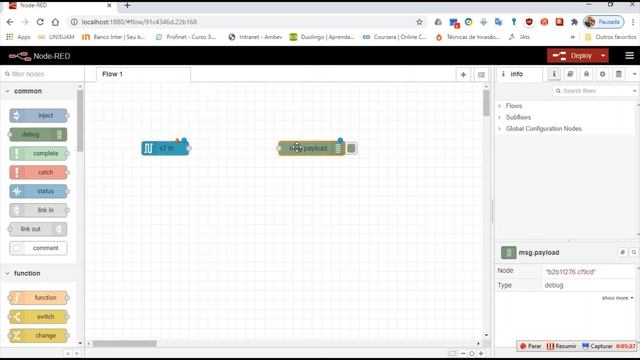
Task: Open the Intranet - Ambev bookmark
Action: [x=255, y=37]
